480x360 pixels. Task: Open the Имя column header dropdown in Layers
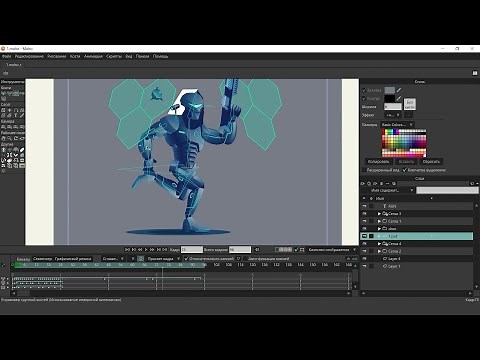[432, 198]
